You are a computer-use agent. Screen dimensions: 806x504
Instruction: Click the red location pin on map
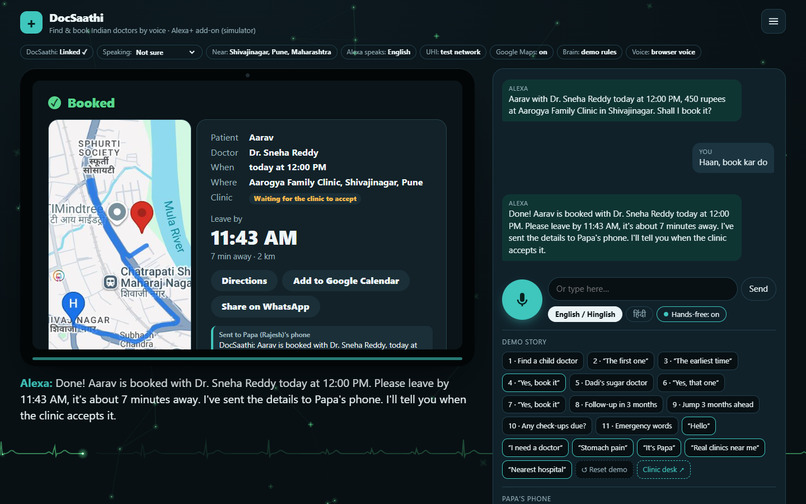pyautogui.click(x=142, y=216)
